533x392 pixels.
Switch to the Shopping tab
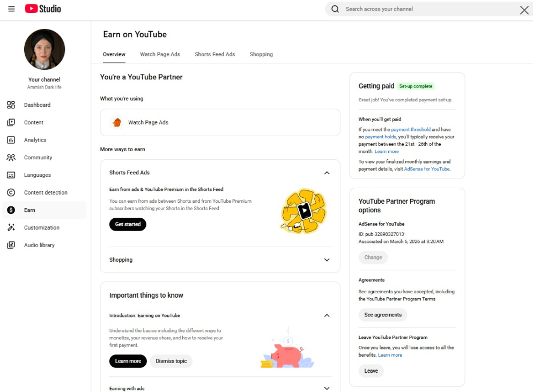[x=261, y=54]
